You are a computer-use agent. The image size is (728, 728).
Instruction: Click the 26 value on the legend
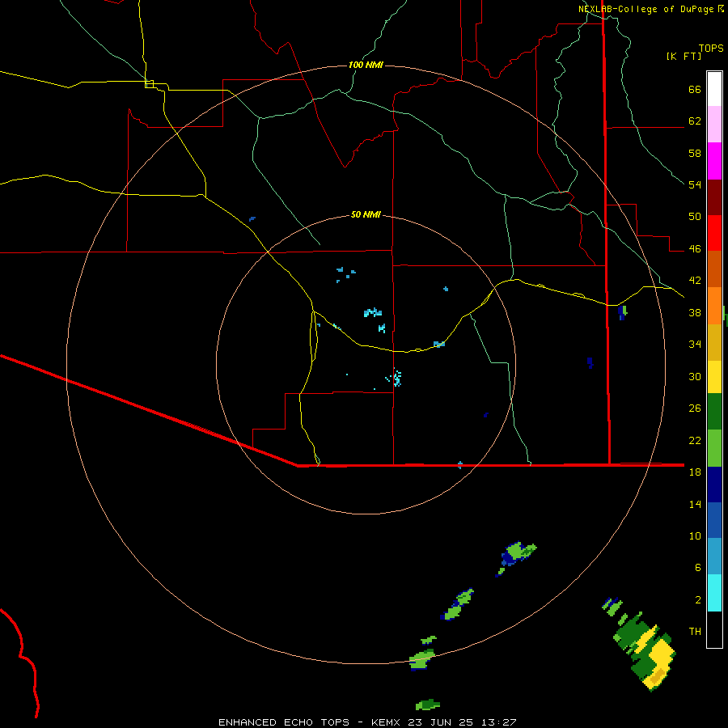[x=695, y=408]
